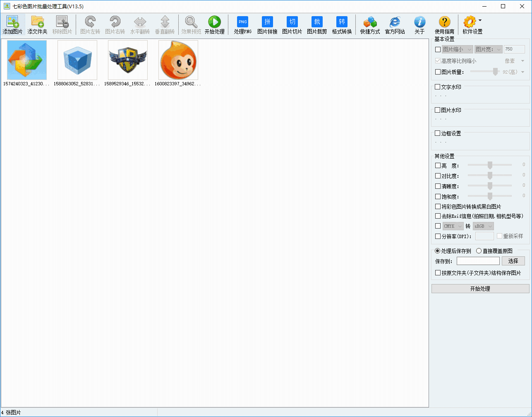This screenshot has height=417, width=532.
Task: Click the 亮度 brightness slider
Action: tap(490, 165)
